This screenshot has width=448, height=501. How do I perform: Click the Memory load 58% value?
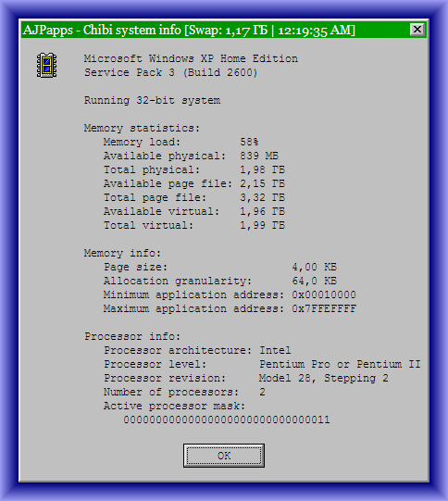[x=249, y=142]
